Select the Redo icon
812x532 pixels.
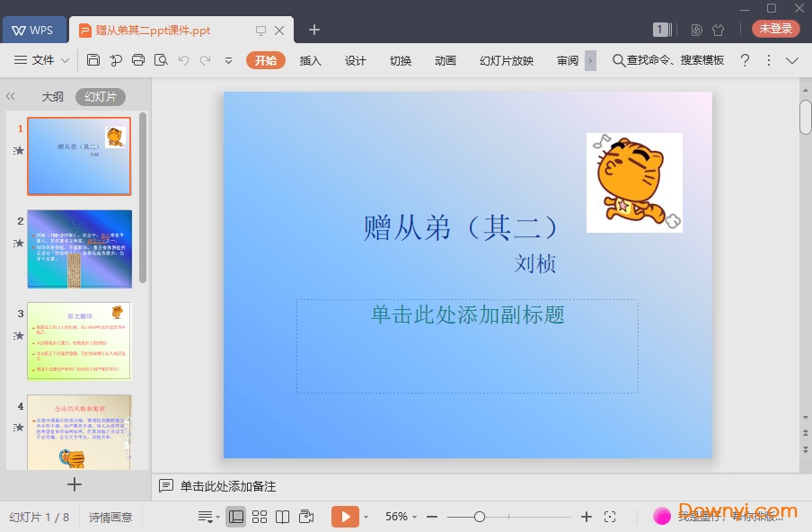206,60
